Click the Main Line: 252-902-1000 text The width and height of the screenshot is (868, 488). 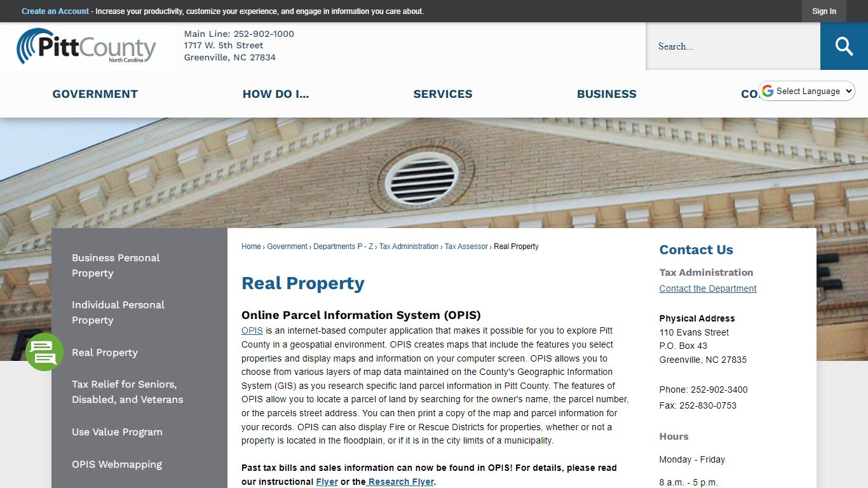tap(239, 34)
